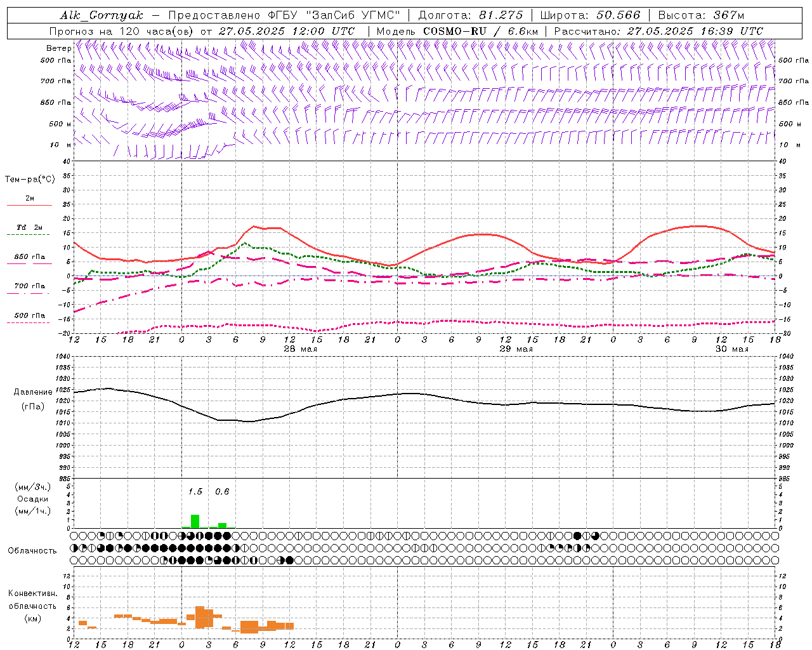Click the Ветер panel label
The height and width of the screenshot is (650, 812).
(58, 48)
